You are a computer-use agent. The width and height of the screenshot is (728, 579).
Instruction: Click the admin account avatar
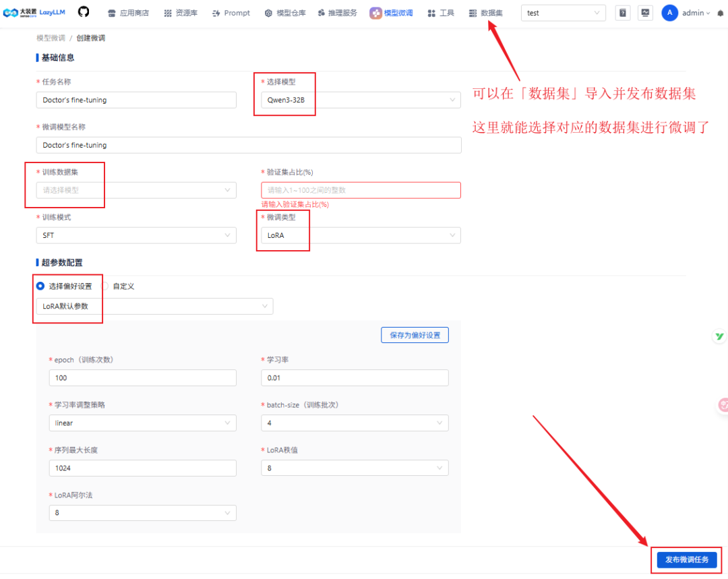(x=669, y=12)
